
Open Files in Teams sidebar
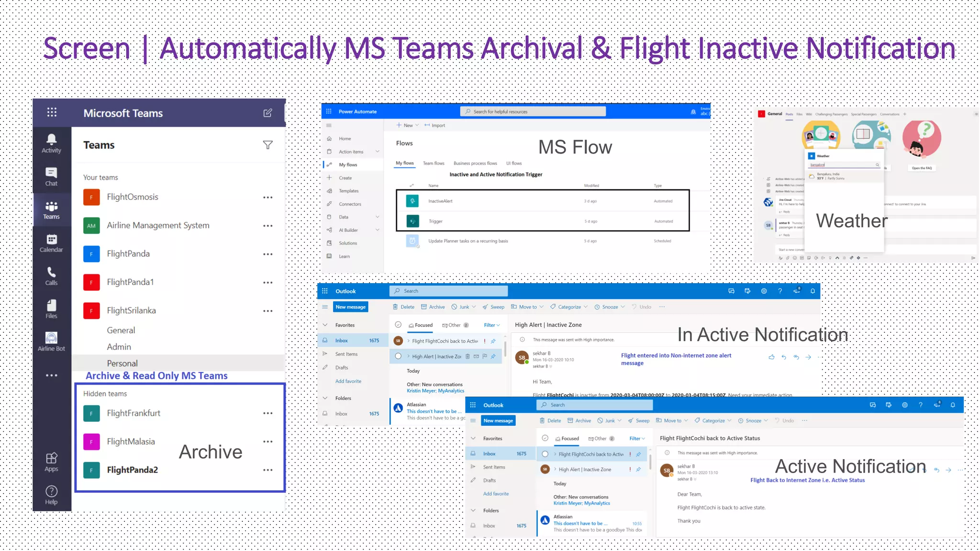pos(51,309)
